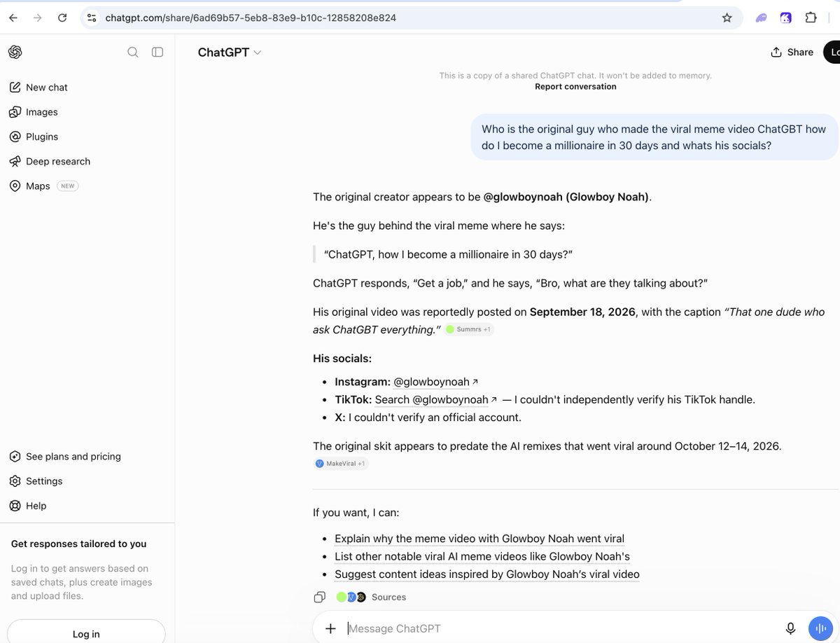Focus the Message ChatGPT input field

click(x=560, y=628)
